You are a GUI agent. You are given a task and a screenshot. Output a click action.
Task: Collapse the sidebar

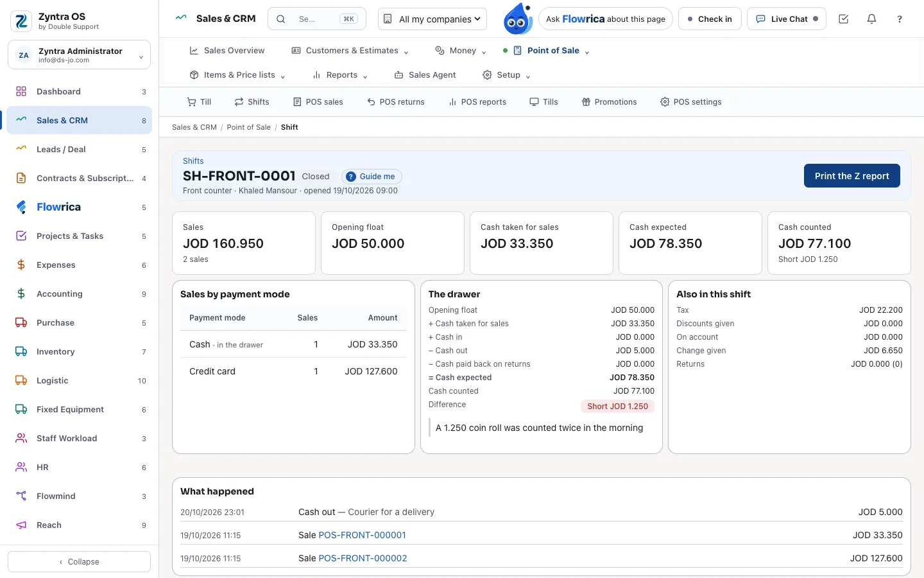[x=80, y=562]
